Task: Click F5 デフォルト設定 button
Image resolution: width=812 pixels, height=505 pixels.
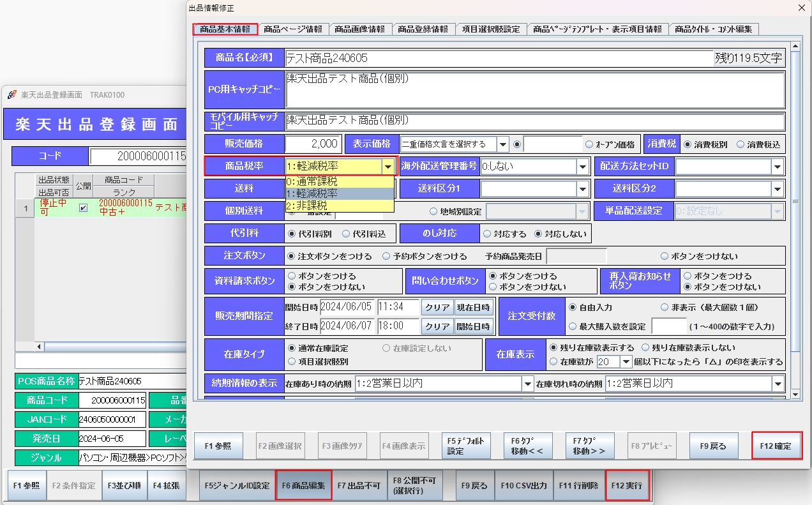Action: tap(465, 446)
